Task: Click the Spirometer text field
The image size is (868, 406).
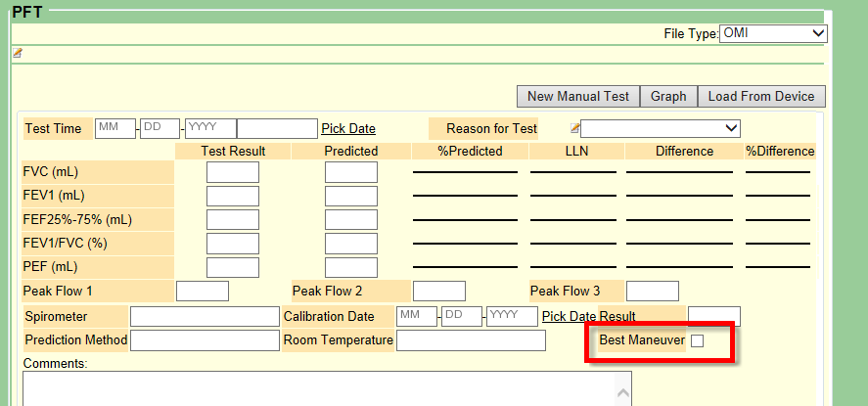Action: [205, 316]
